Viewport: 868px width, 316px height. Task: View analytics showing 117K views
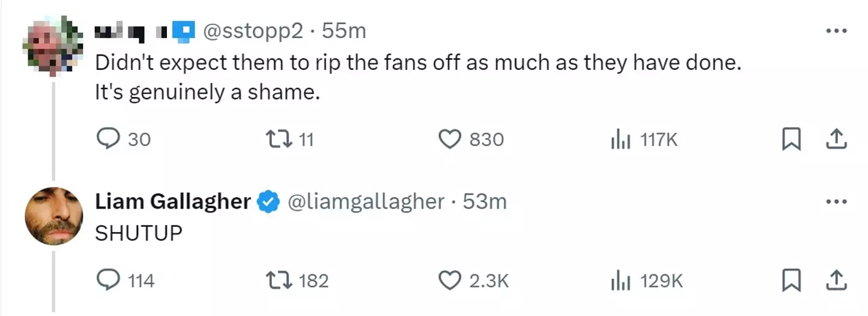[620, 140]
